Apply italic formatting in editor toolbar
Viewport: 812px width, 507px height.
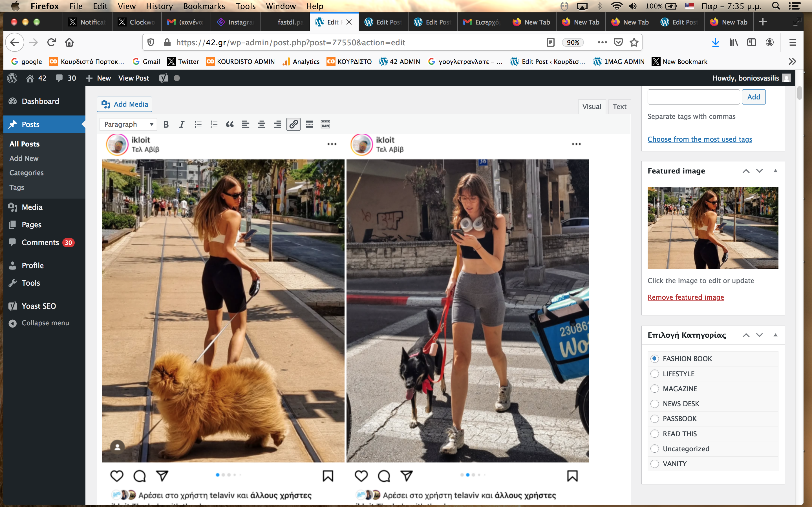tap(182, 124)
